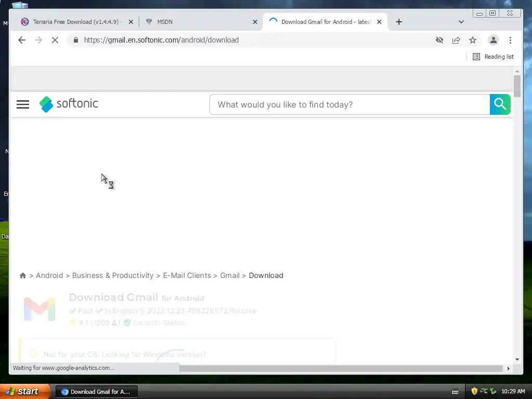Click the address bar URL
The height and width of the screenshot is (399, 532).
point(161,40)
